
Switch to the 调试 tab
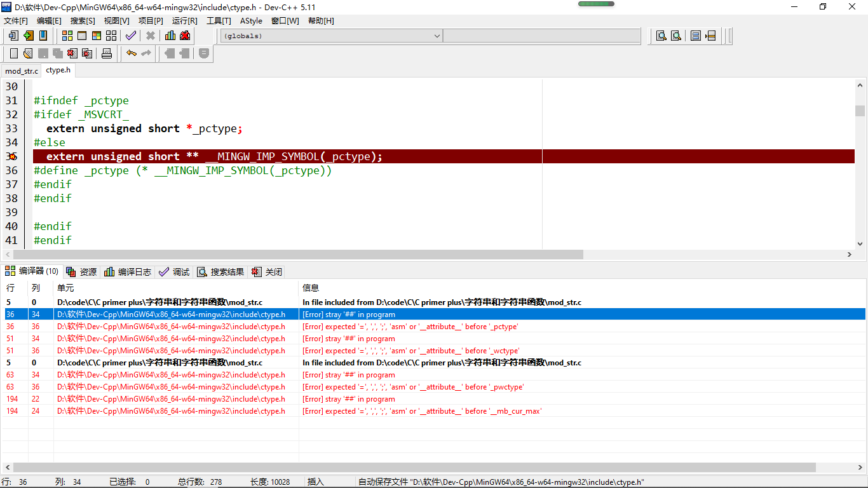[x=174, y=272]
